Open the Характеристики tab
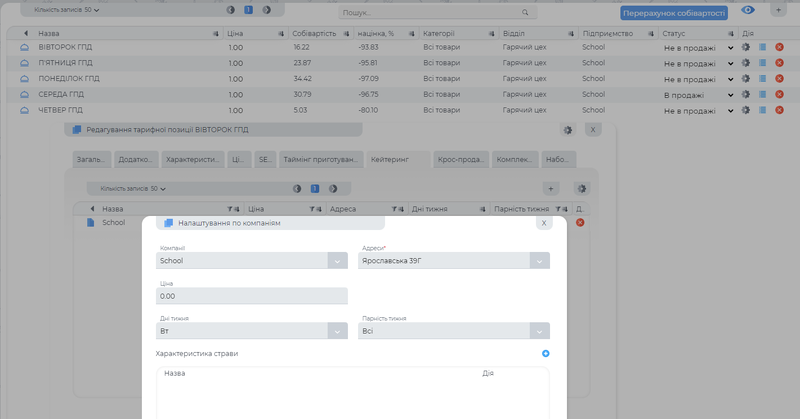Viewport: 800px width, 419px height. 192,159
